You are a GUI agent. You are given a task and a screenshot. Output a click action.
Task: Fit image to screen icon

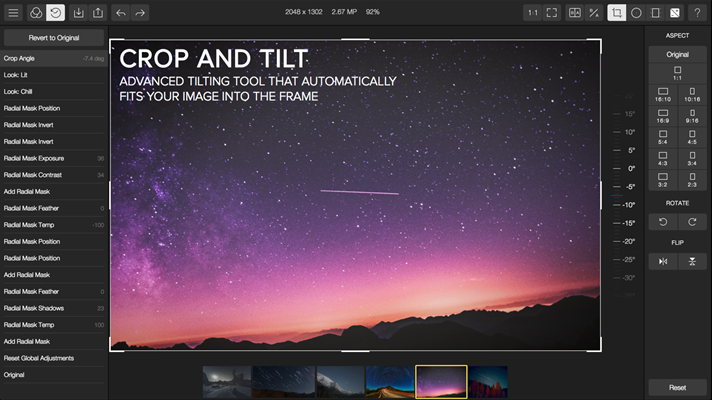(x=552, y=13)
